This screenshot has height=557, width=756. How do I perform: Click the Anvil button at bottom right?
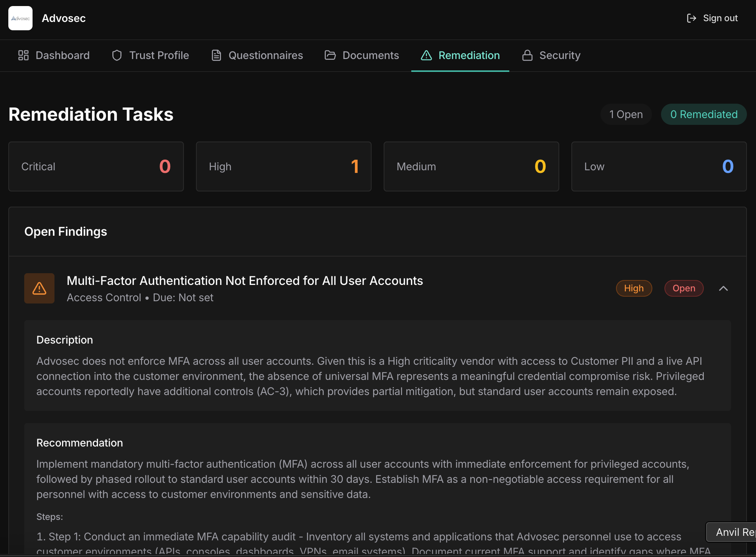tap(731, 532)
